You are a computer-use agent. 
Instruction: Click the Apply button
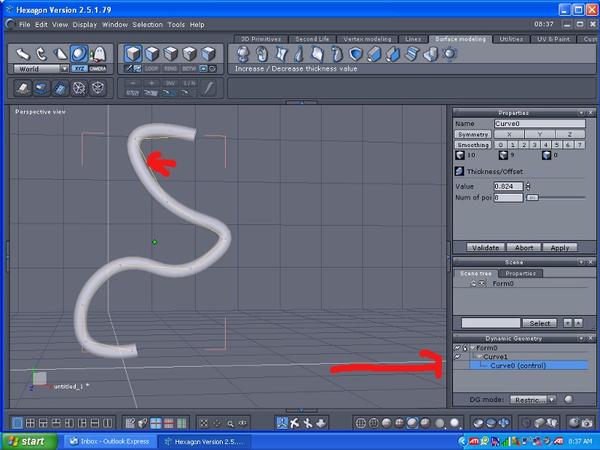click(x=560, y=248)
